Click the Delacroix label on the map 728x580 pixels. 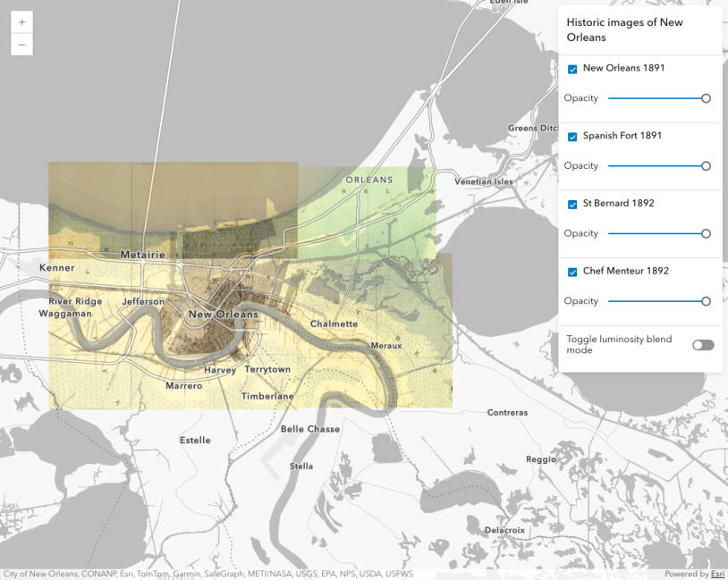pos(504,529)
